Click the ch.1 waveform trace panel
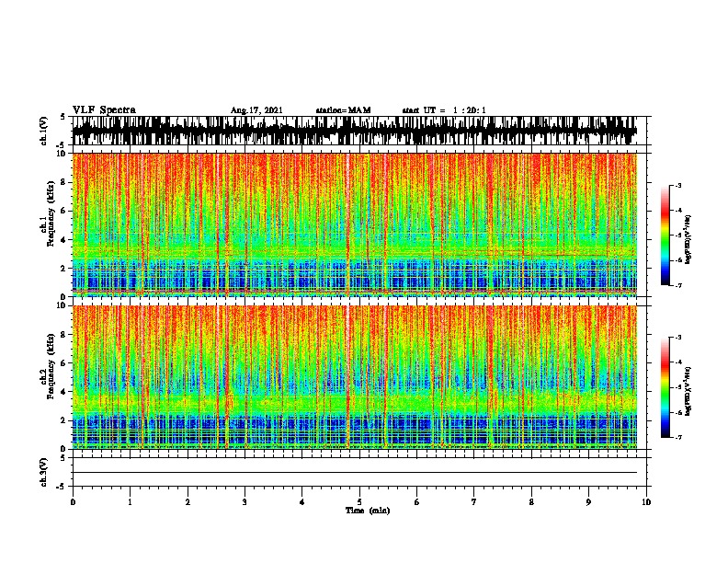The width and height of the screenshot is (728, 563). coord(355,131)
